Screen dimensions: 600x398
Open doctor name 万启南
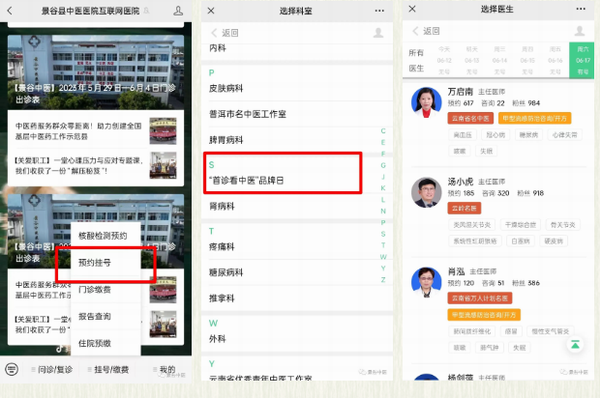pos(460,92)
